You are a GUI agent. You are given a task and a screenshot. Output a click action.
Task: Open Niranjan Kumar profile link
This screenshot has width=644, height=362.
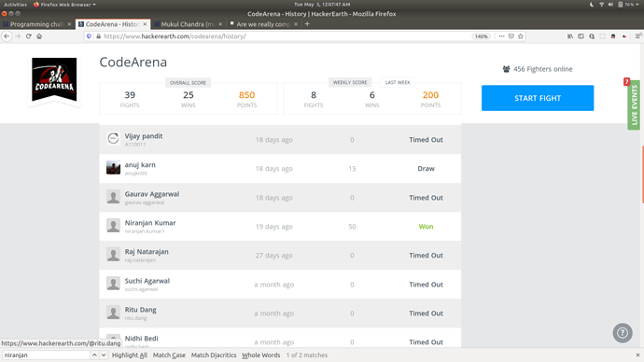pos(150,222)
